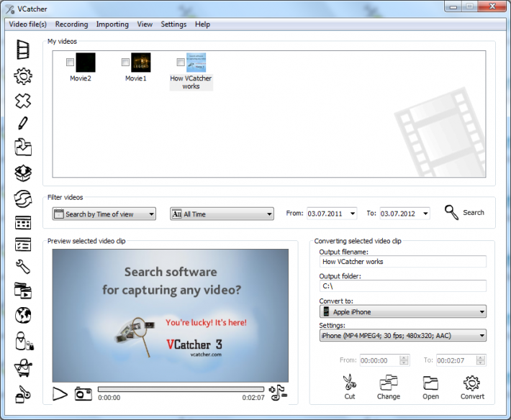Open the Recording menu
This screenshot has height=420, width=511.
(x=72, y=24)
